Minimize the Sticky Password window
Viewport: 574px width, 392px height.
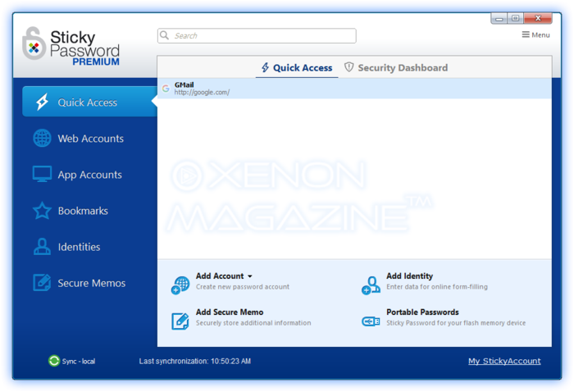499,18
